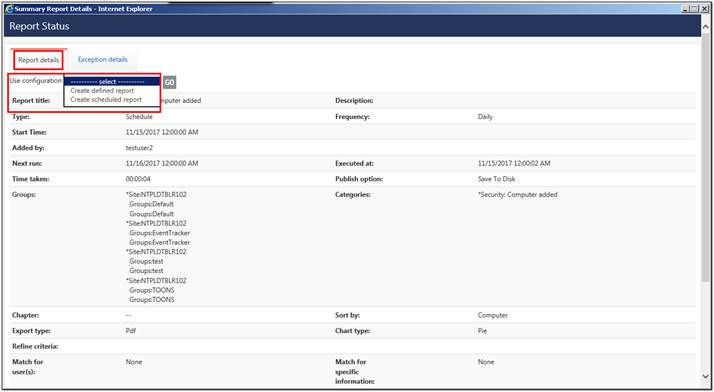Click the 'Report title:' label

click(x=31, y=101)
